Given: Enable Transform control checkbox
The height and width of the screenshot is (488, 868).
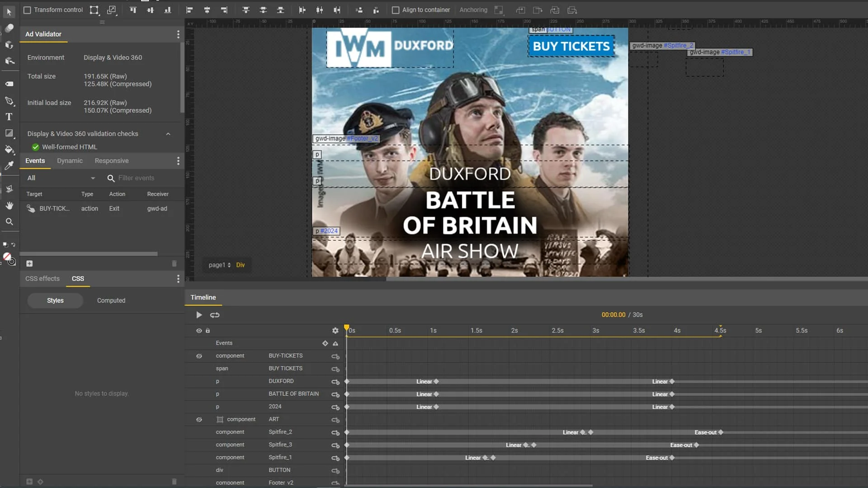Looking at the screenshot, I should [x=27, y=10].
